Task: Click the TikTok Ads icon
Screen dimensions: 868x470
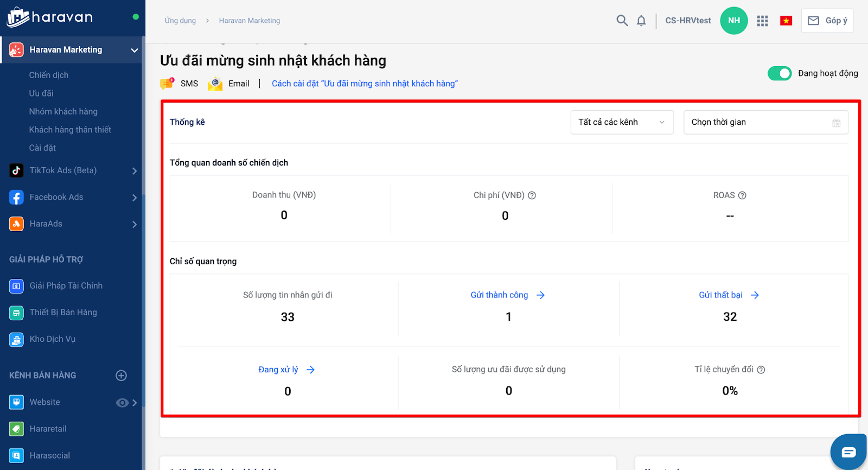Action: 16,170
